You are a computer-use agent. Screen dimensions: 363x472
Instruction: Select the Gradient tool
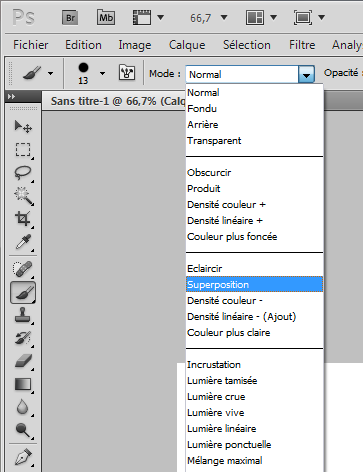23,385
